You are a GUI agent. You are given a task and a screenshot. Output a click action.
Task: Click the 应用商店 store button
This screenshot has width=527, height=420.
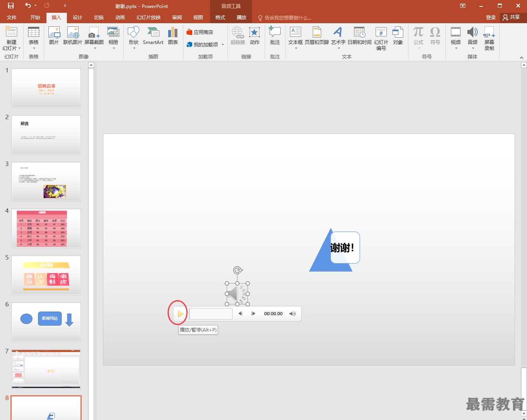click(200, 32)
